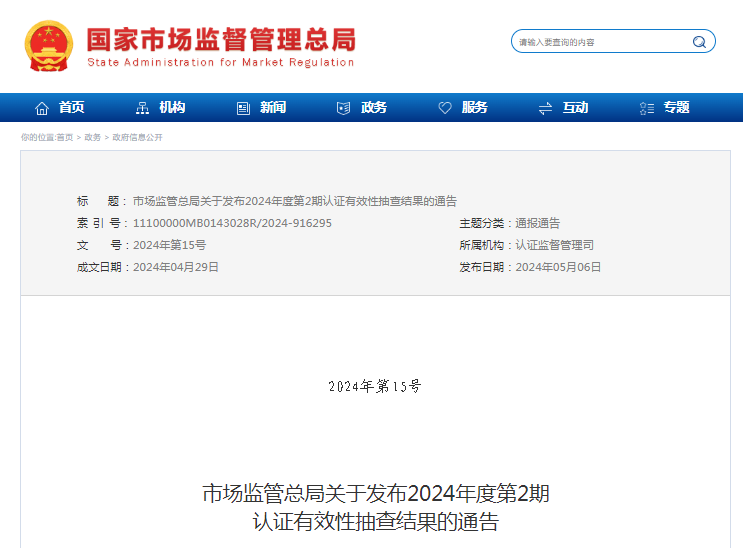Click the list icon beside 专题
This screenshot has width=743, height=548.
(x=646, y=108)
